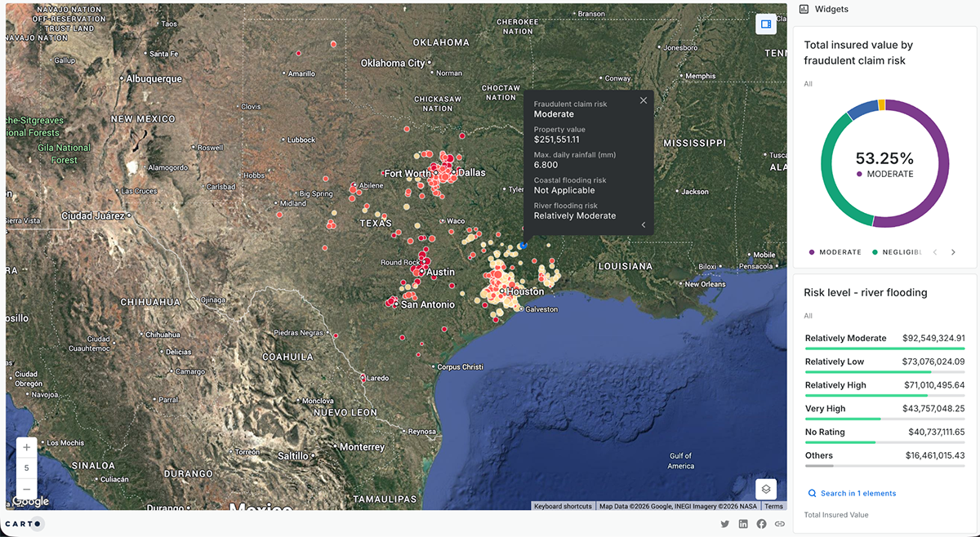This screenshot has width=980, height=537.
Task: Click the CARTO logo
Action: pos(23,522)
